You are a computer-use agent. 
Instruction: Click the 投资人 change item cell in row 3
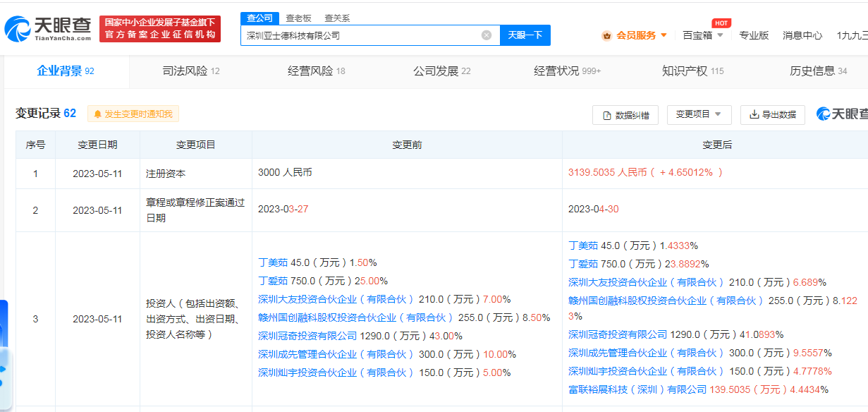[x=195, y=319]
